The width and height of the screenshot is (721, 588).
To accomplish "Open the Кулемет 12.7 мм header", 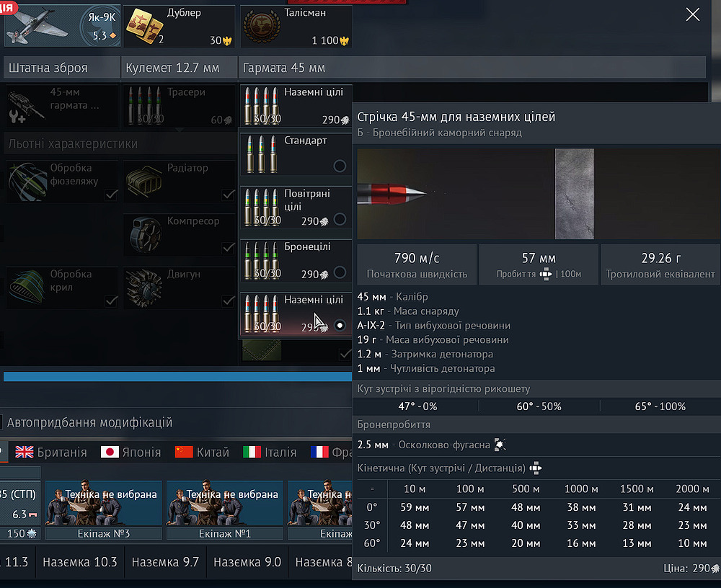I will pyautogui.click(x=180, y=68).
